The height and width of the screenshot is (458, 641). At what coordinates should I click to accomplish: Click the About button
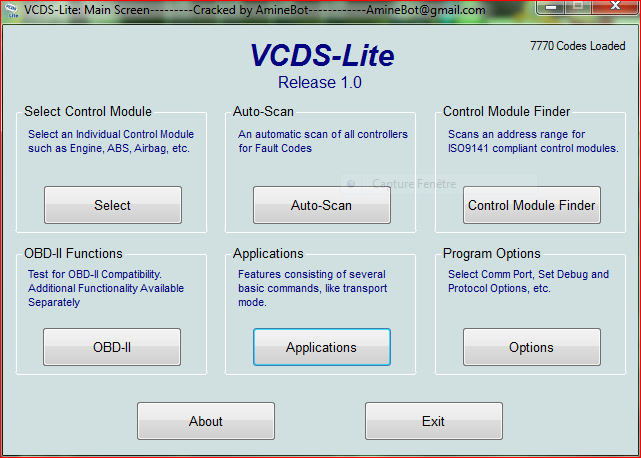pos(206,421)
